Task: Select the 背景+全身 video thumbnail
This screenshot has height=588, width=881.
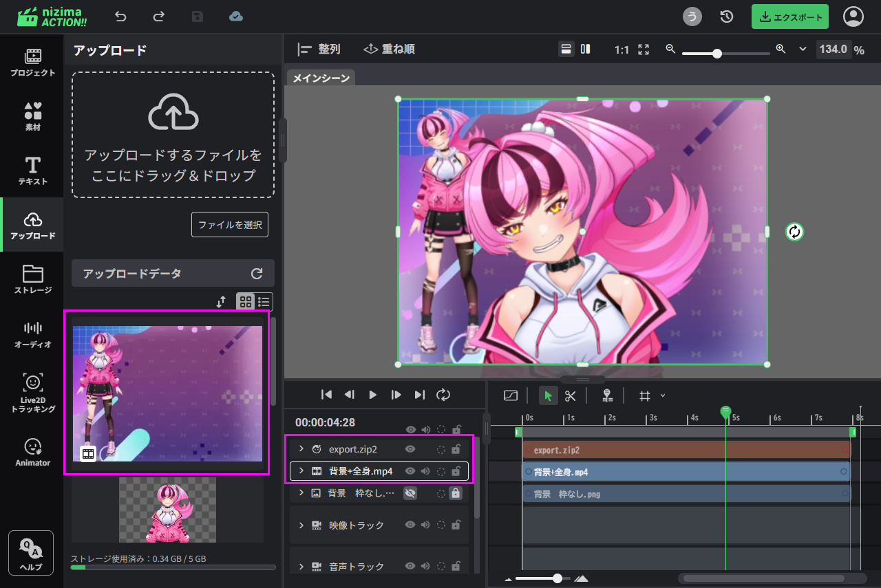Action: pos(167,393)
